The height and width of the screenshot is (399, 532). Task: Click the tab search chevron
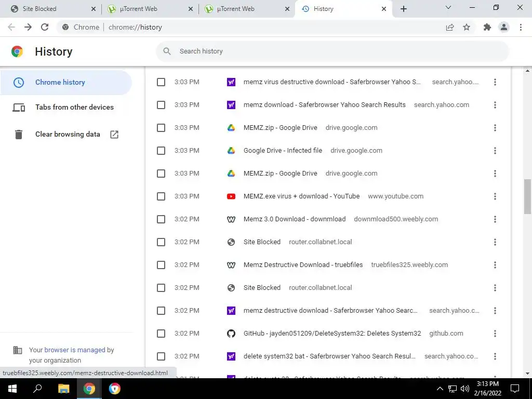pyautogui.click(x=448, y=7)
